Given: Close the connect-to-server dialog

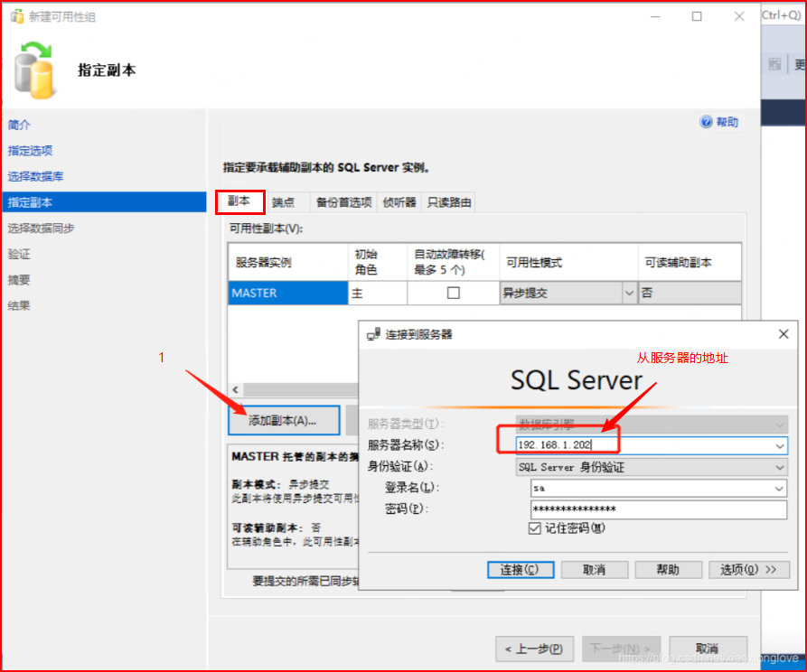Looking at the screenshot, I should click(x=784, y=334).
